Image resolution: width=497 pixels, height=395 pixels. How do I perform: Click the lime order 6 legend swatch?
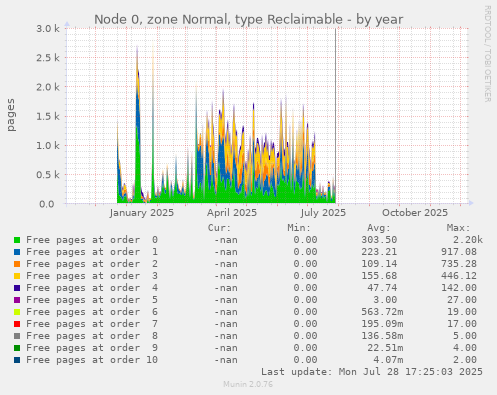tap(17, 312)
